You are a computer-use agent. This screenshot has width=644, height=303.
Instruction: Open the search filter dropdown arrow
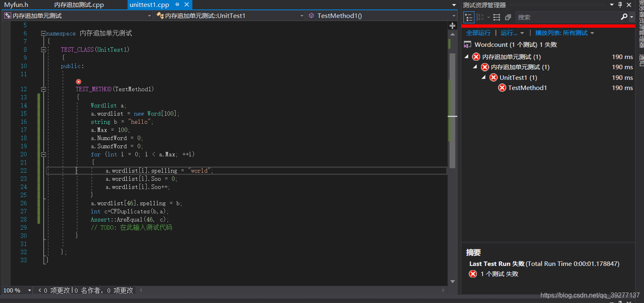(631, 17)
